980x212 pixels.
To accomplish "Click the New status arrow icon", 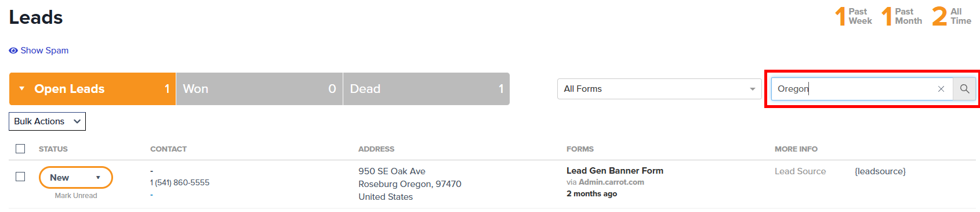I will 98,178.
